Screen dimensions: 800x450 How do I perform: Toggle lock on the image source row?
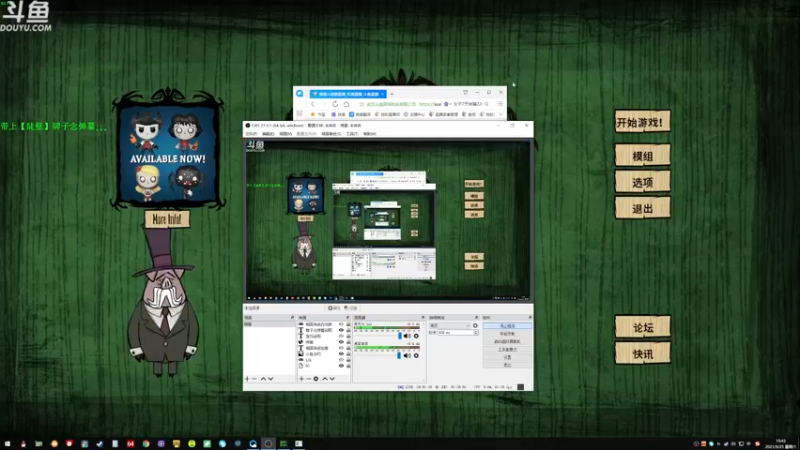[348, 354]
